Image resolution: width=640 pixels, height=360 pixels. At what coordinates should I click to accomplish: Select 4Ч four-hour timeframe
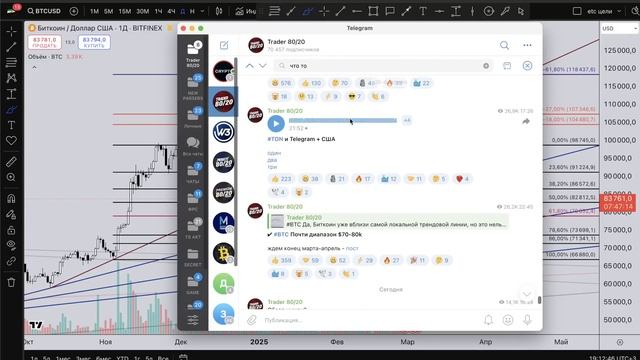tap(171, 11)
